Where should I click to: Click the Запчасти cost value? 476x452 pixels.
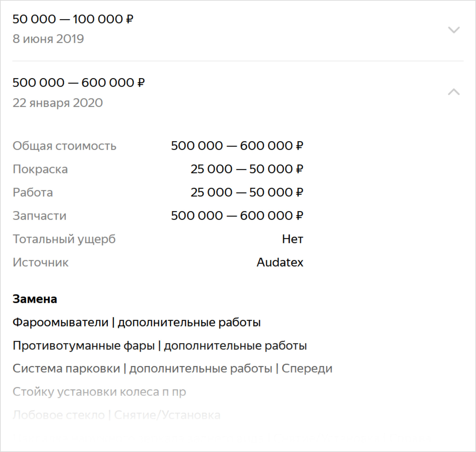pyautogui.click(x=237, y=216)
